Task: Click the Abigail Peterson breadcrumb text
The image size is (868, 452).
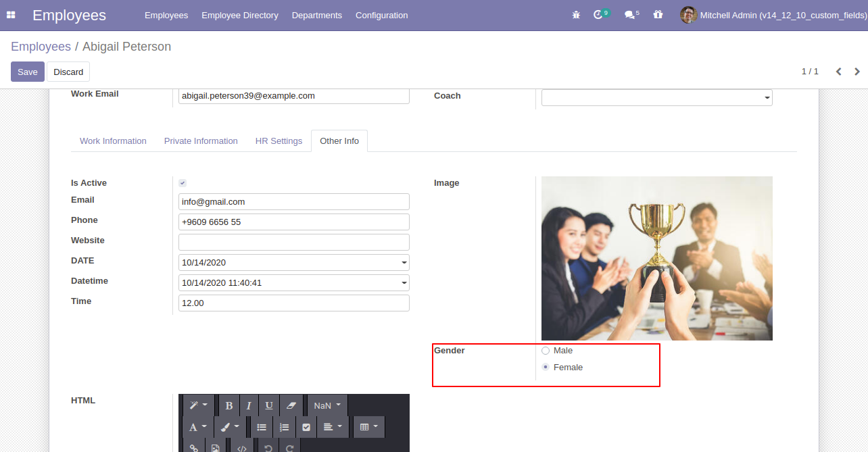Action: [x=126, y=47]
